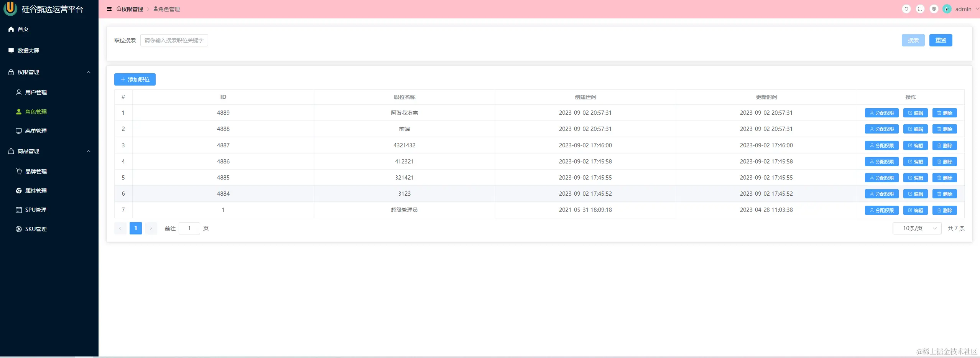Image resolution: width=980 pixels, height=358 pixels.
Task: Click the 共 7 条 total count
Action: (956, 228)
